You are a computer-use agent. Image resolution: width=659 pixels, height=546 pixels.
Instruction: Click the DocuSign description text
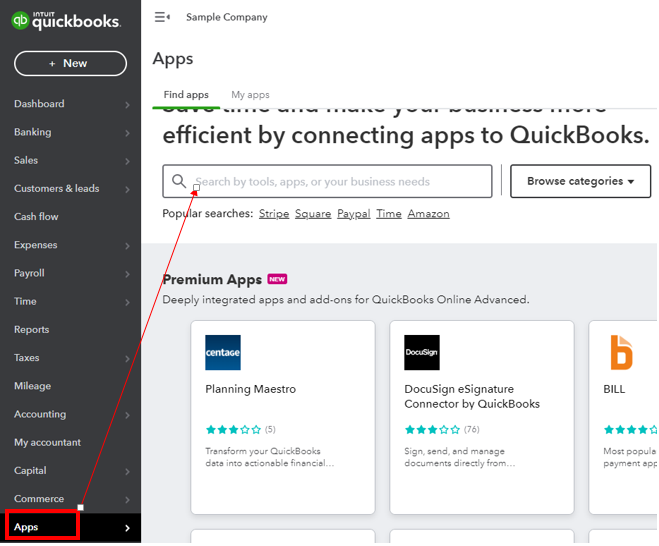click(x=459, y=457)
